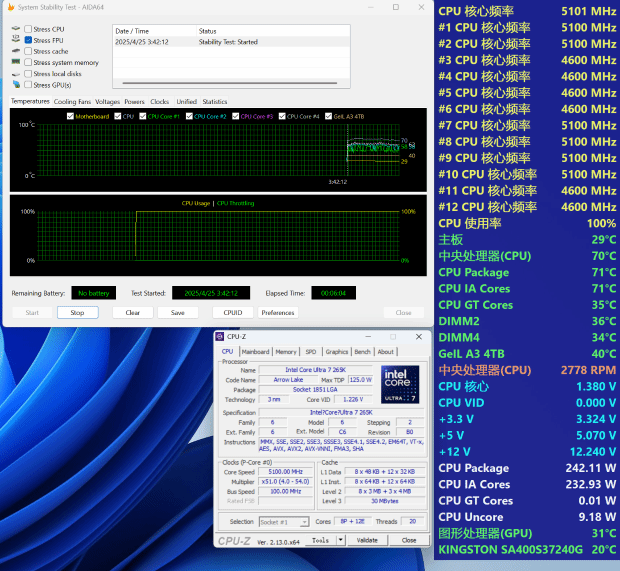Click the Stress cache chip icon
The height and width of the screenshot is (571, 620).
pyautogui.click(x=16, y=51)
